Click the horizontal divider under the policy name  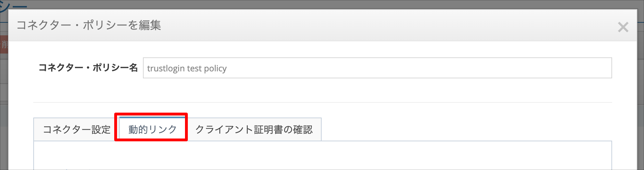tap(322, 102)
